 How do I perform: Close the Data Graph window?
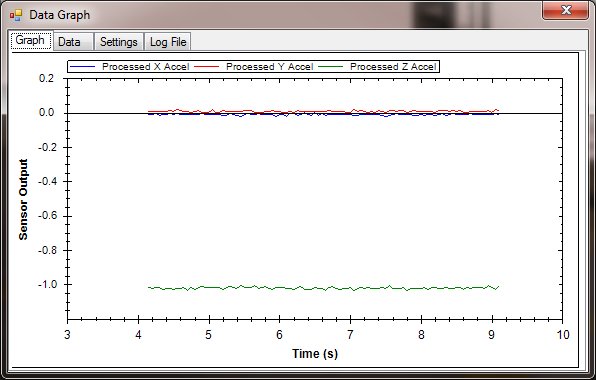(x=566, y=10)
